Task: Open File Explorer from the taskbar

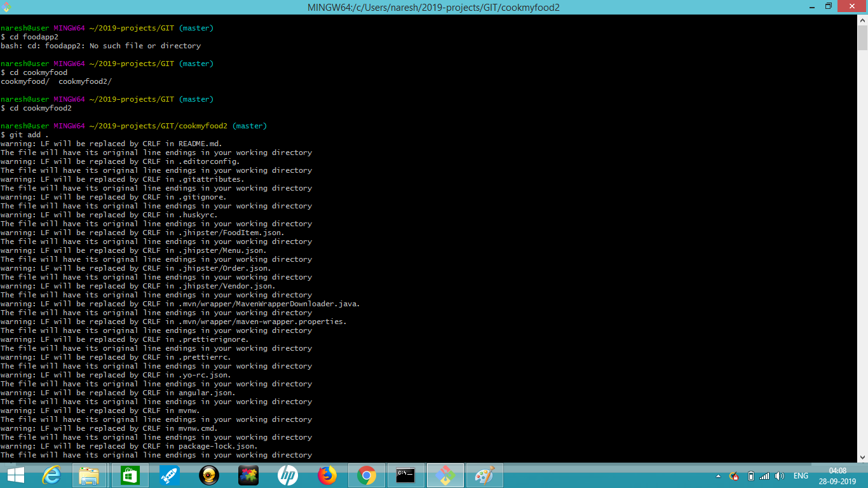Action: click(90, 475)
